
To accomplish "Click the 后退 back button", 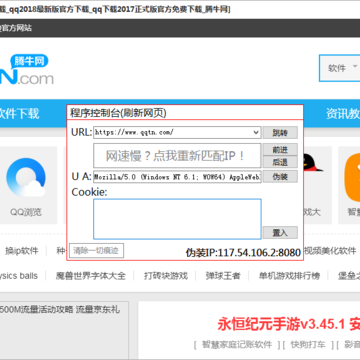I will 280,162.
